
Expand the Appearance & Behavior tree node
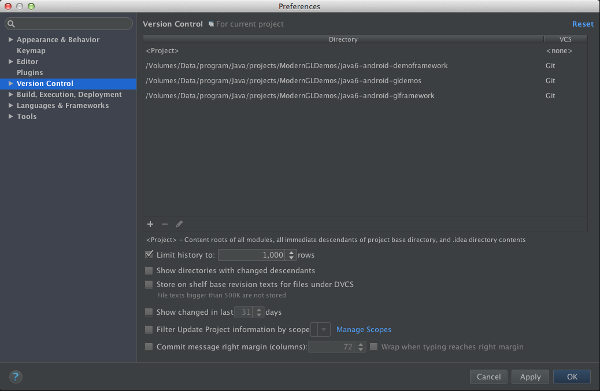[x=11, y=39]
